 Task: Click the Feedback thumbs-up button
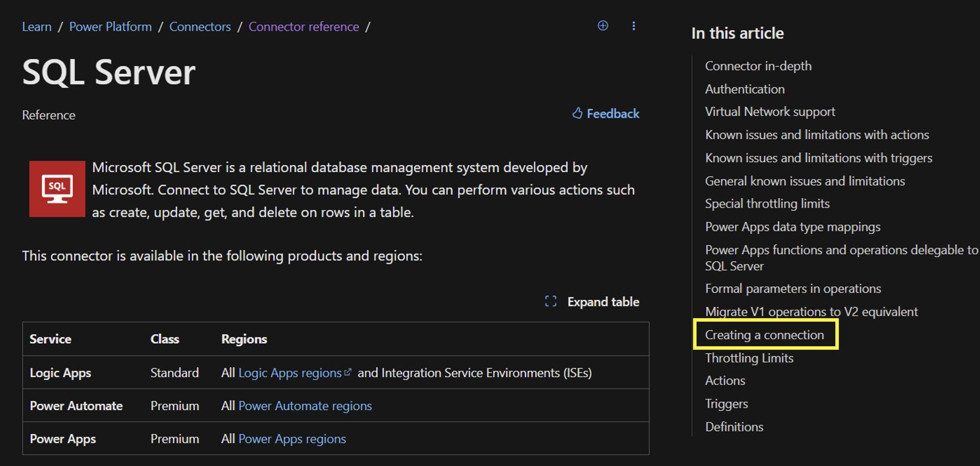click(x=606, y=114)
